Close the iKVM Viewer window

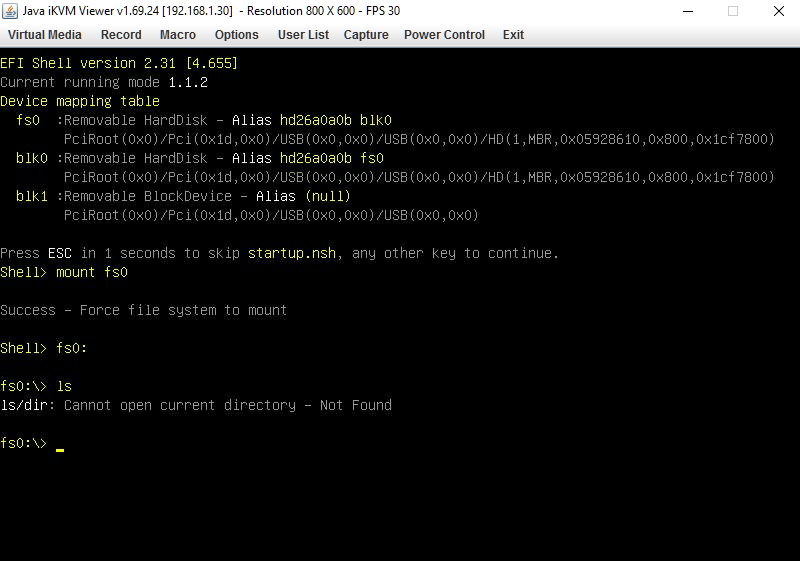pyautogui.click(x=779, y=11)
